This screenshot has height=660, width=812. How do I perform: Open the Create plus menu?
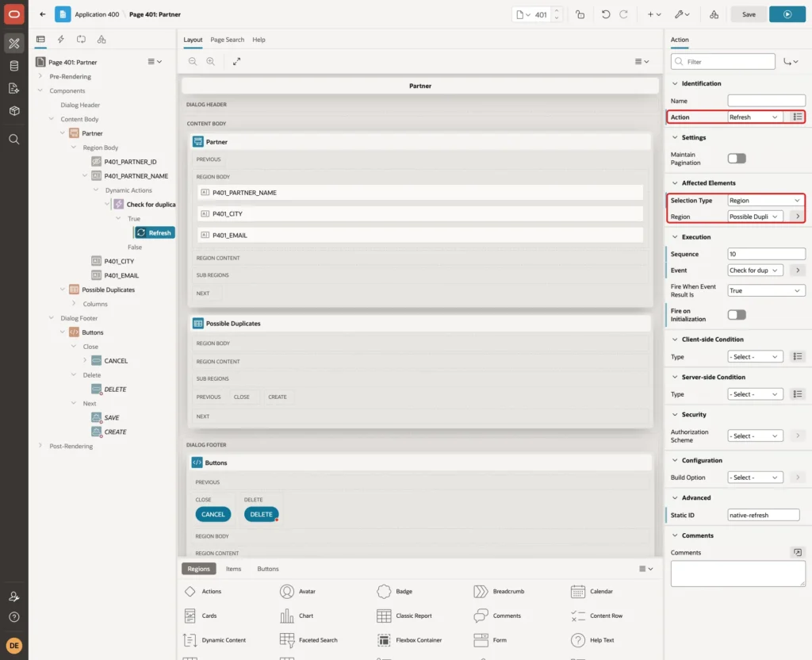[x=654, y=14]
